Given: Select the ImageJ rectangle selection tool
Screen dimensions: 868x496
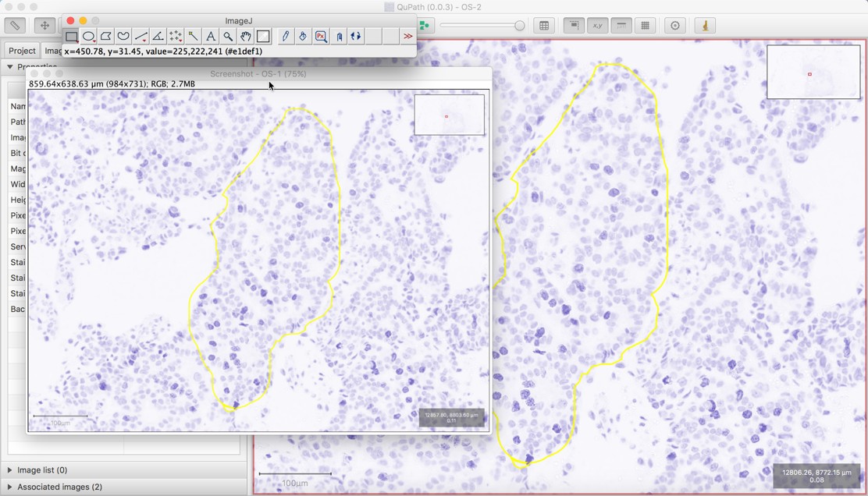Looking at the screenshot, I should click(71, 37).
